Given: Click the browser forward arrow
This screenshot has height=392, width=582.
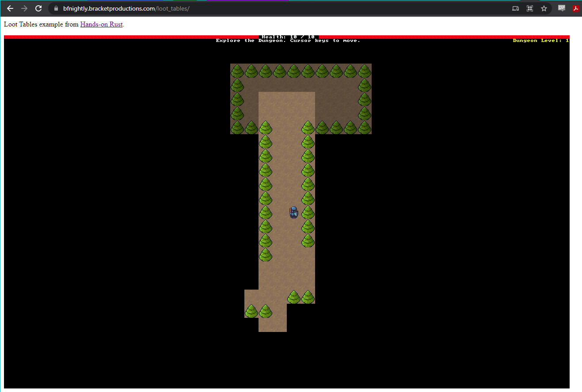Looking at the screenshot, I should tap(24, 8).
